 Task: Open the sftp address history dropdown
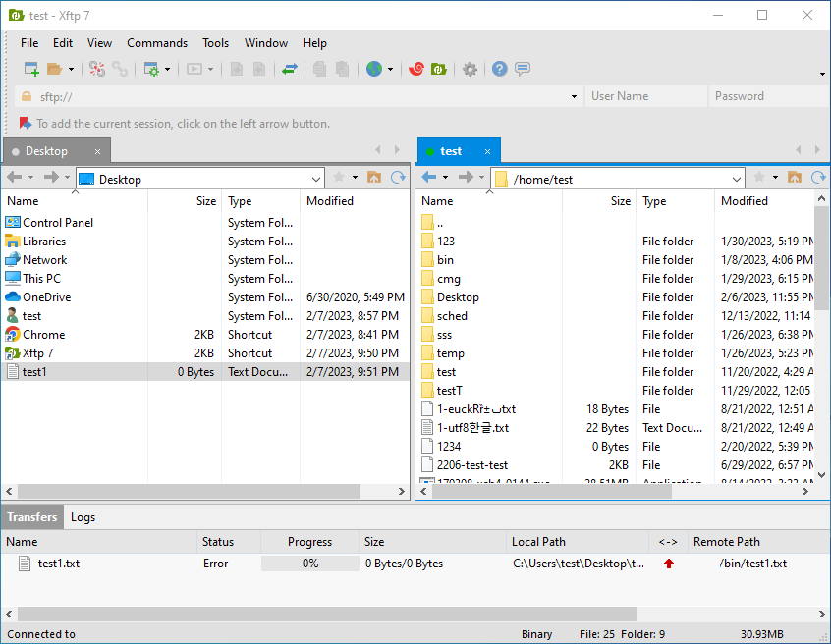coord(574,97)
